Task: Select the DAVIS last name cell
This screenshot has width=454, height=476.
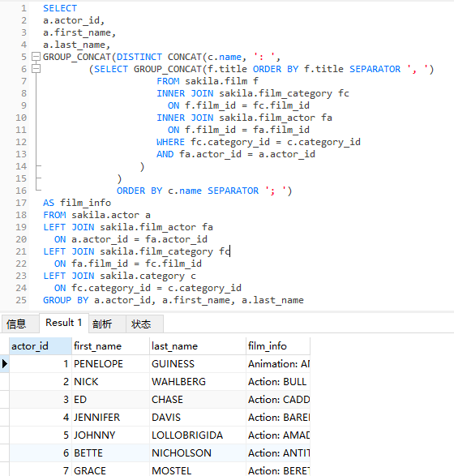Action: point(198,418)
